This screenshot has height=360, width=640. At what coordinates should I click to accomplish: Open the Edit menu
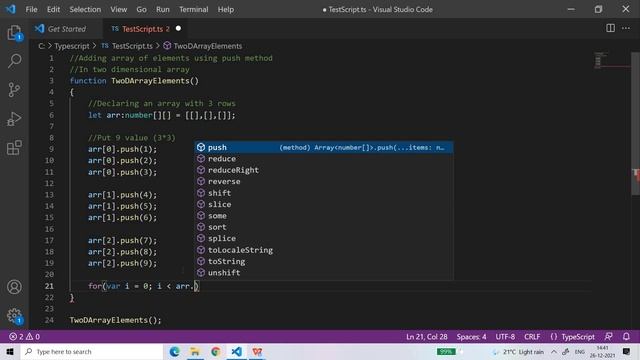[x=53, y=9]
